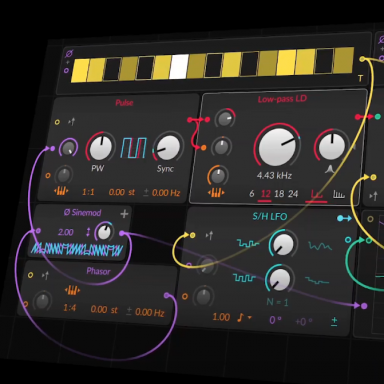
Task: Click the Low-pass LD module title
Action: point(282,99)
